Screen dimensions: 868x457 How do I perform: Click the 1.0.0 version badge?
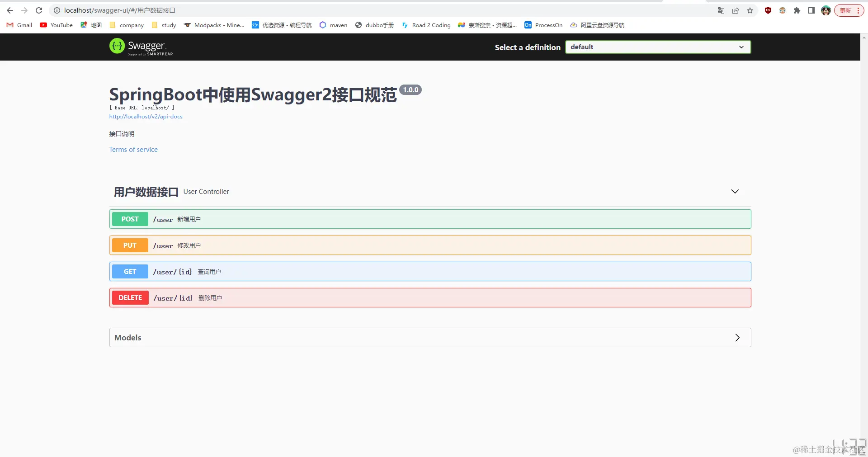click(410, 90)
